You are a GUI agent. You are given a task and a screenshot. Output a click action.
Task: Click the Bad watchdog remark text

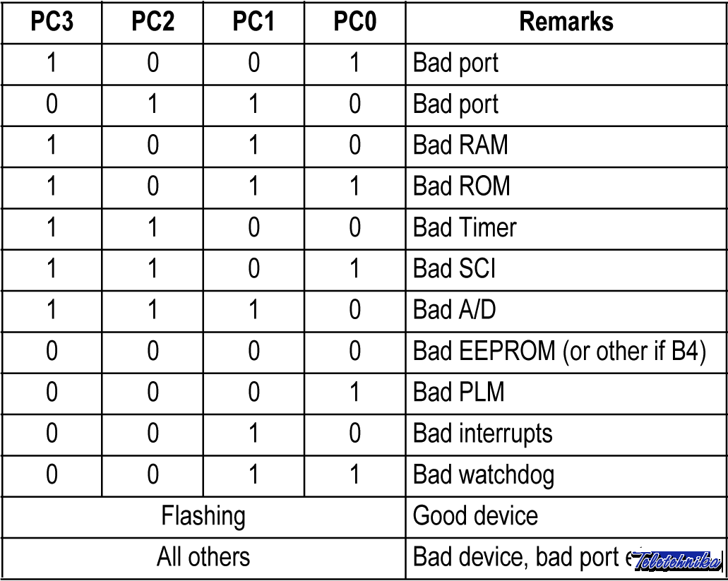point(483,474)
